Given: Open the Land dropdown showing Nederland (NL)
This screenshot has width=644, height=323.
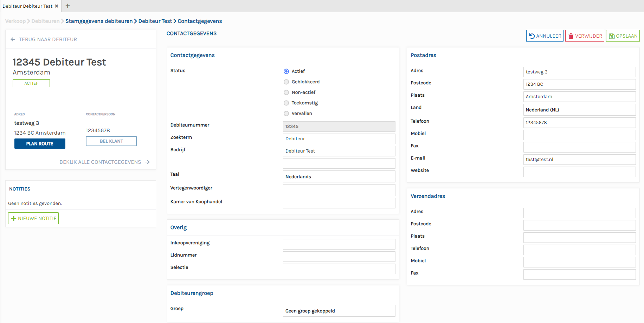Looking at the screenshot, I should pos(579,110).
